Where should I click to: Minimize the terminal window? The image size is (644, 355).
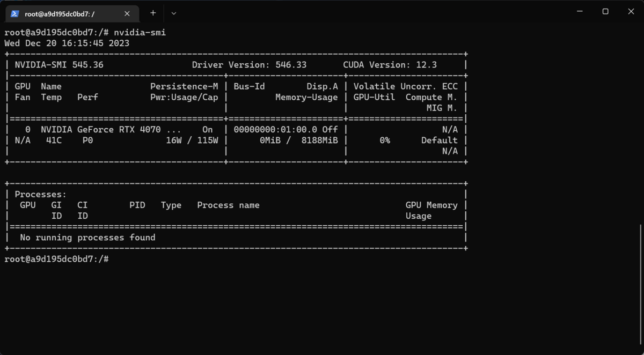580,11
